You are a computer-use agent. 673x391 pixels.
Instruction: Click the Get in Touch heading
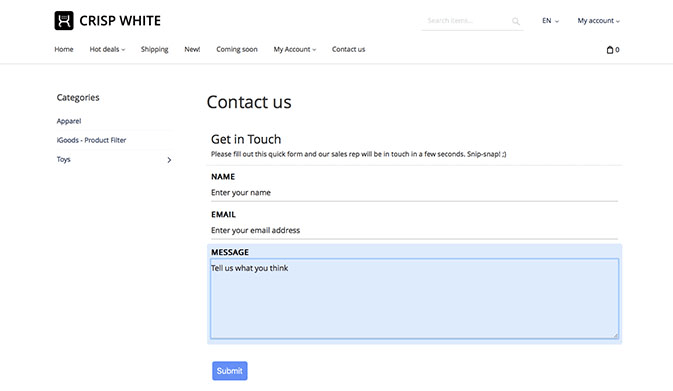(x=246, y=139)
